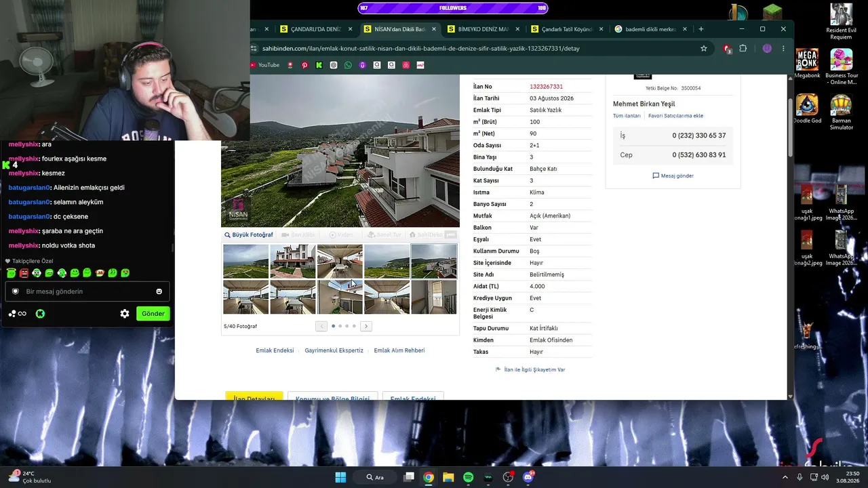Open the Resident Evil Requiem desktop shortcut
Viewport: 868px width, 488px height.
click(841, 22)
